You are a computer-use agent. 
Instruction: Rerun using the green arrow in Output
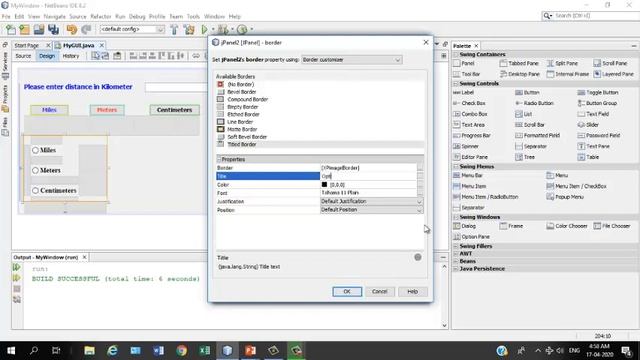[17, 267]
